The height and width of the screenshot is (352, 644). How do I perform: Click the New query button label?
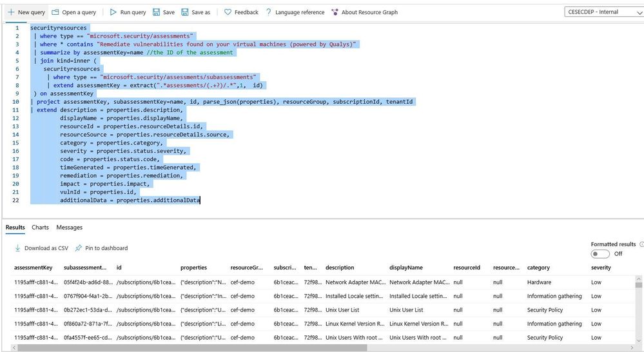(x=32, y=12)
